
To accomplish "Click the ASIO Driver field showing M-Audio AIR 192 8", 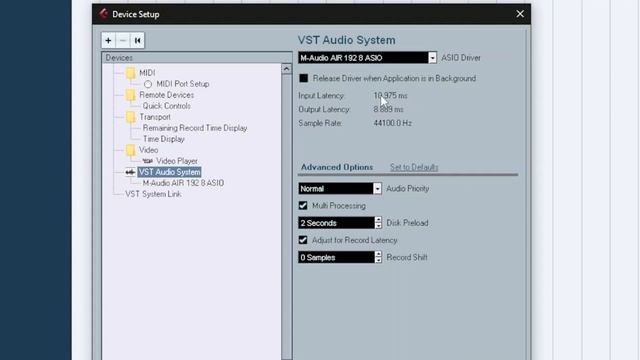I will point(363,58).
